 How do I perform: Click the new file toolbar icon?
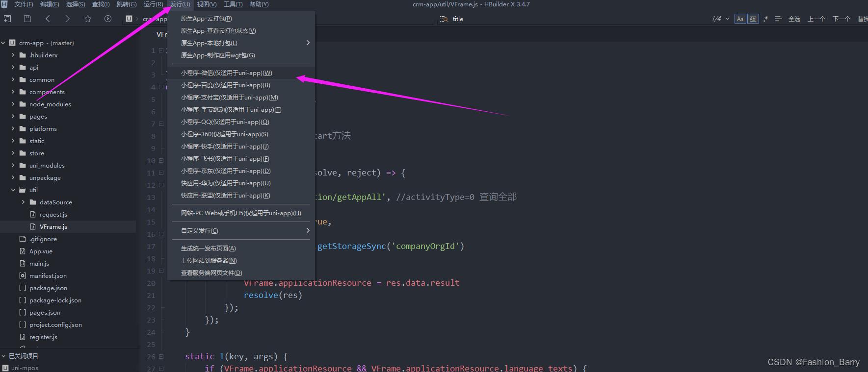pos(7,19)
